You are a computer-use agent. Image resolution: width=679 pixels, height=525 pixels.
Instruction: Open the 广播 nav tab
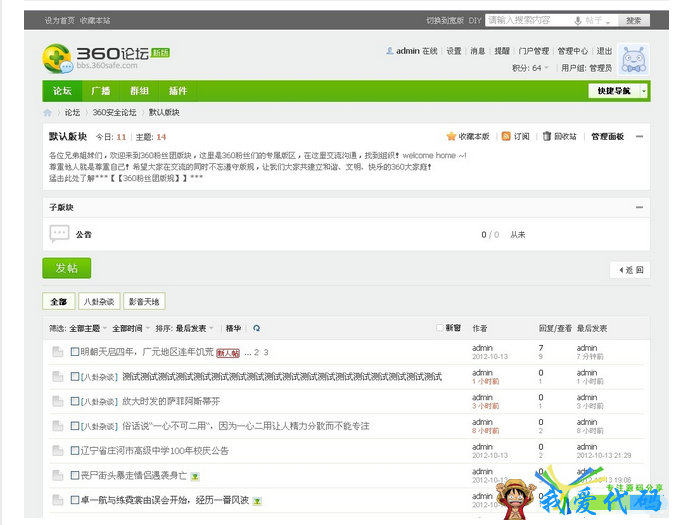pos(101,91)
